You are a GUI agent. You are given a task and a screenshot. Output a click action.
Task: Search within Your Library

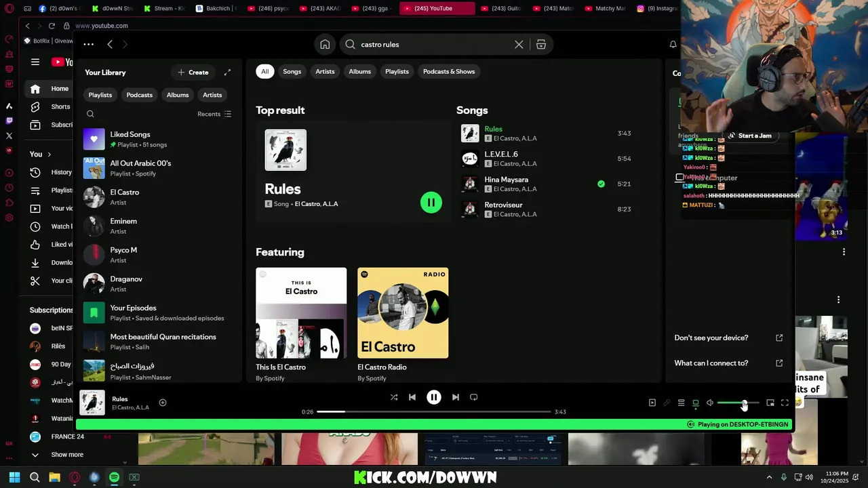tap(90, 114)
